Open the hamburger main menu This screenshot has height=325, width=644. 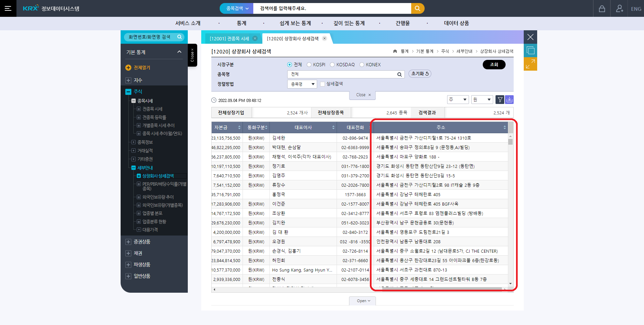pyautogui.click(x=8, y=8)
